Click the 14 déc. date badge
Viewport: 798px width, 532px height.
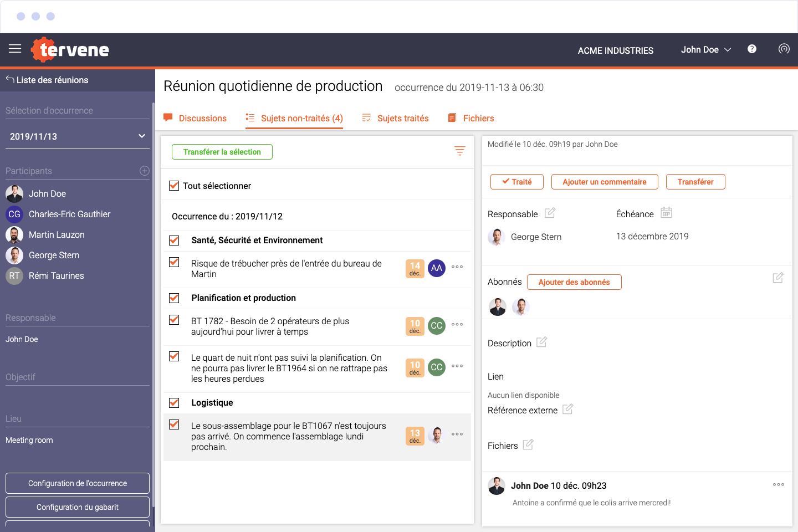tap(415, 269)
